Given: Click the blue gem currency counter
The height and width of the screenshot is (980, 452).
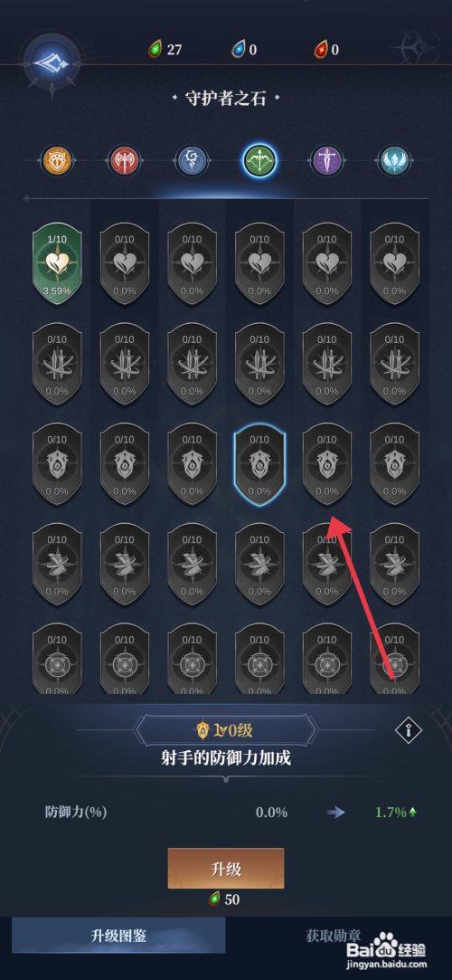Looking at the screenshot, I should 244,50.
